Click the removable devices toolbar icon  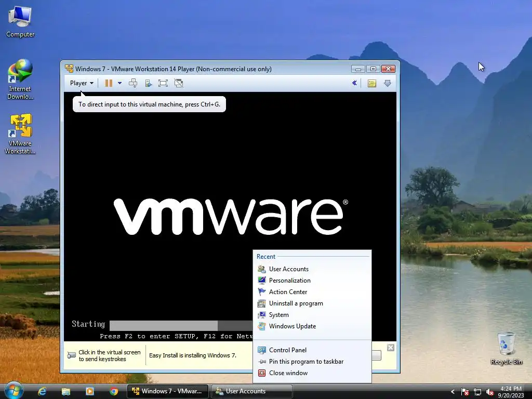[x=148, y=83]
